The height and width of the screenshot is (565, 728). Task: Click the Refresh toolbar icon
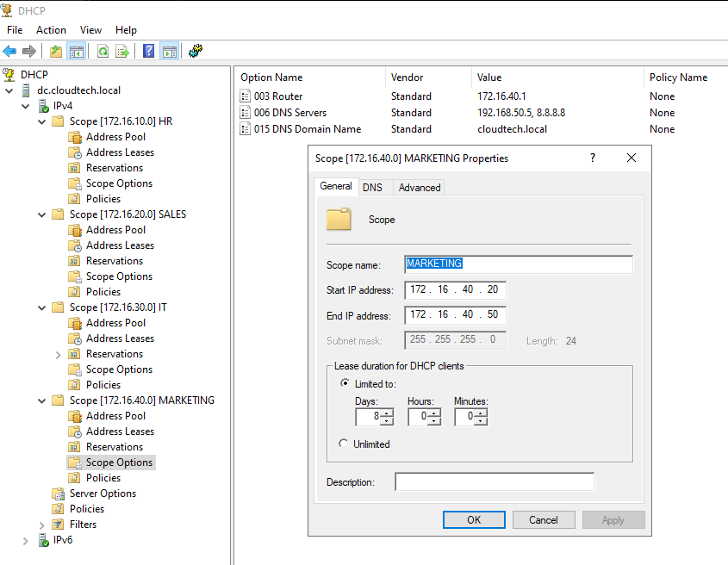click(x=103, y=51)
